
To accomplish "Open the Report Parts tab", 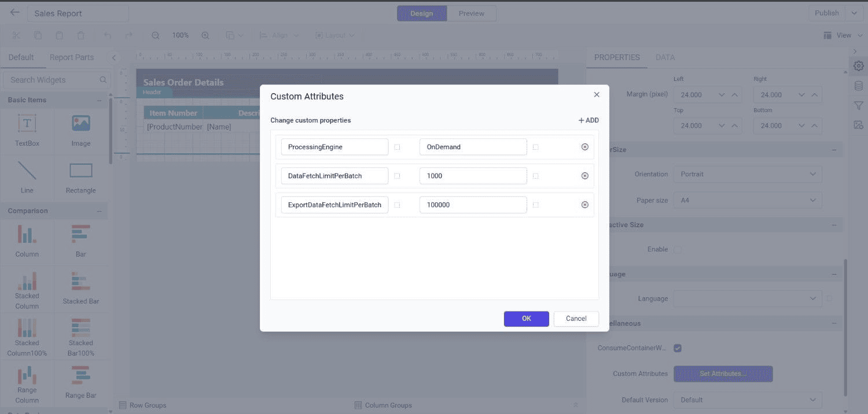I will coord(71,57).
